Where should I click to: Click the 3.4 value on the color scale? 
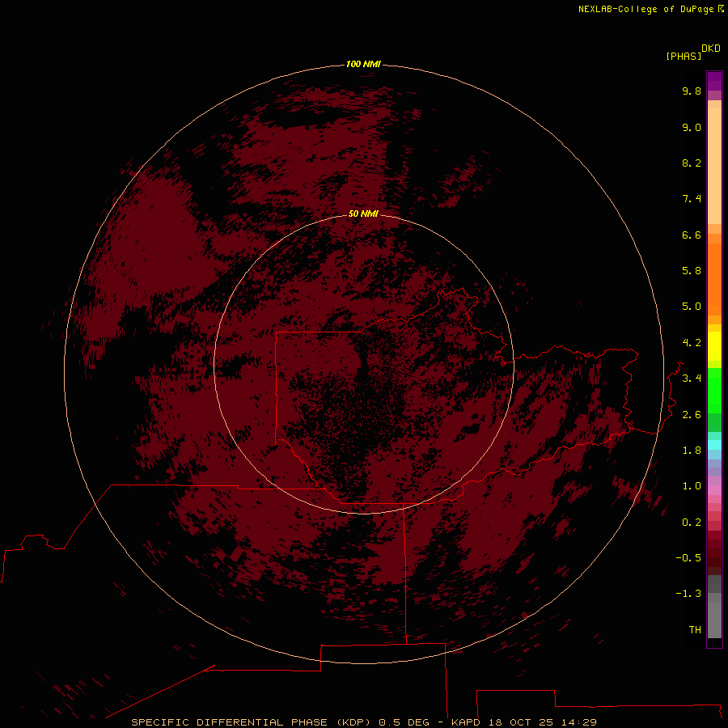click(x=692, y=379)
